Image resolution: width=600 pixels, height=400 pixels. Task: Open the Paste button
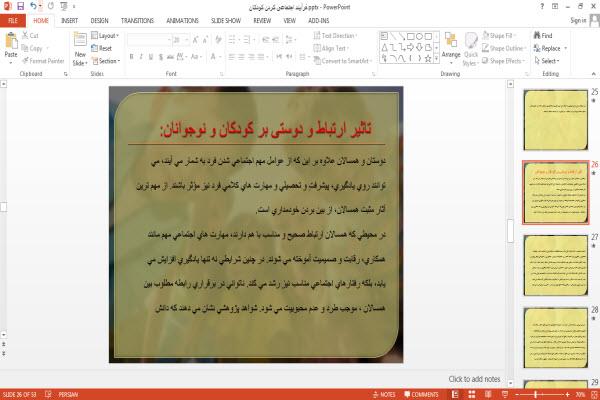tap(11, 49)
